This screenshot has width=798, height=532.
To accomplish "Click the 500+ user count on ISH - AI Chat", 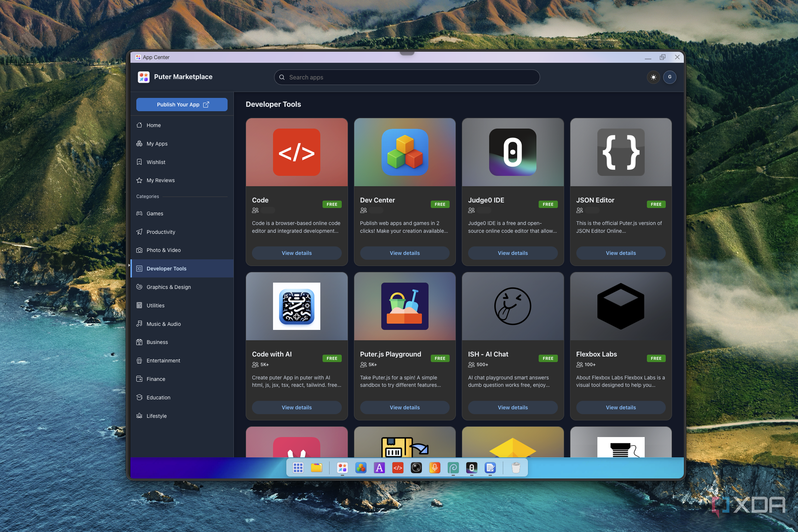I will 482,365.
